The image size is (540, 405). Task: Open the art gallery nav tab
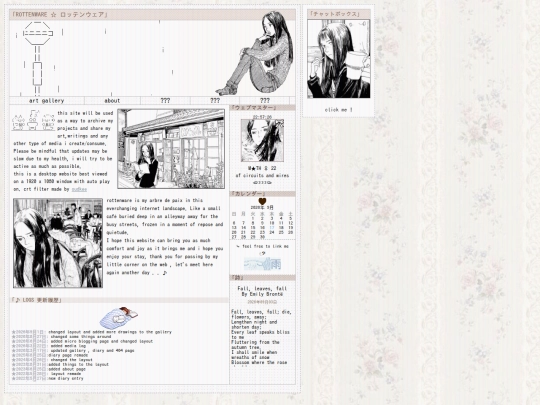tap(46, 101)
